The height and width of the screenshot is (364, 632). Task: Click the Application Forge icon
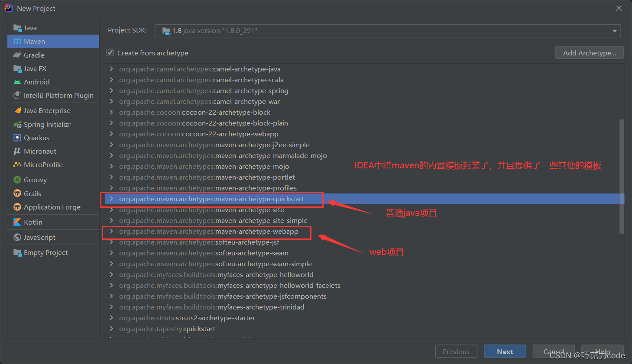click(x=17, y=207)
